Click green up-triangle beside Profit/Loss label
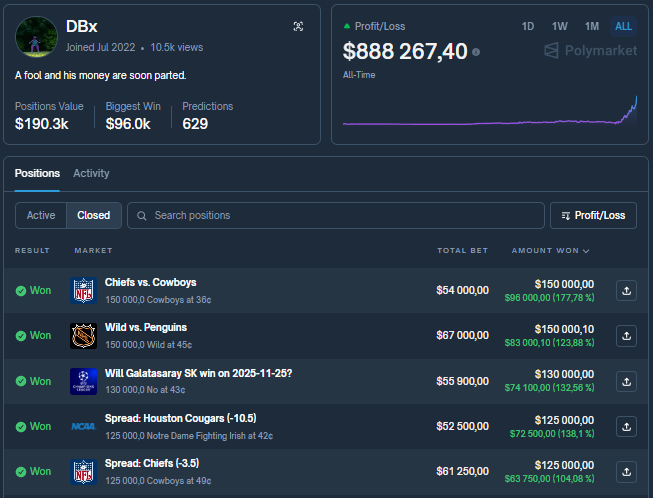653x498 pixels. point(346,26)
